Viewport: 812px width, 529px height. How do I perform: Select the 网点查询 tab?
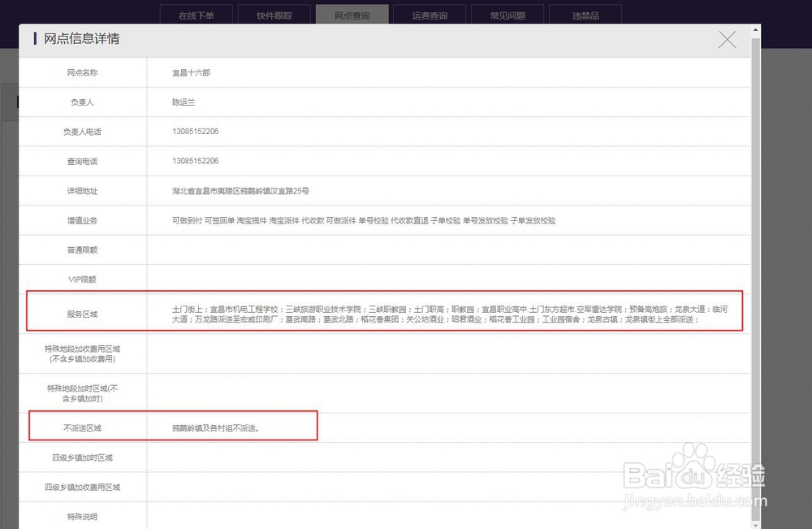click(352, 15)
